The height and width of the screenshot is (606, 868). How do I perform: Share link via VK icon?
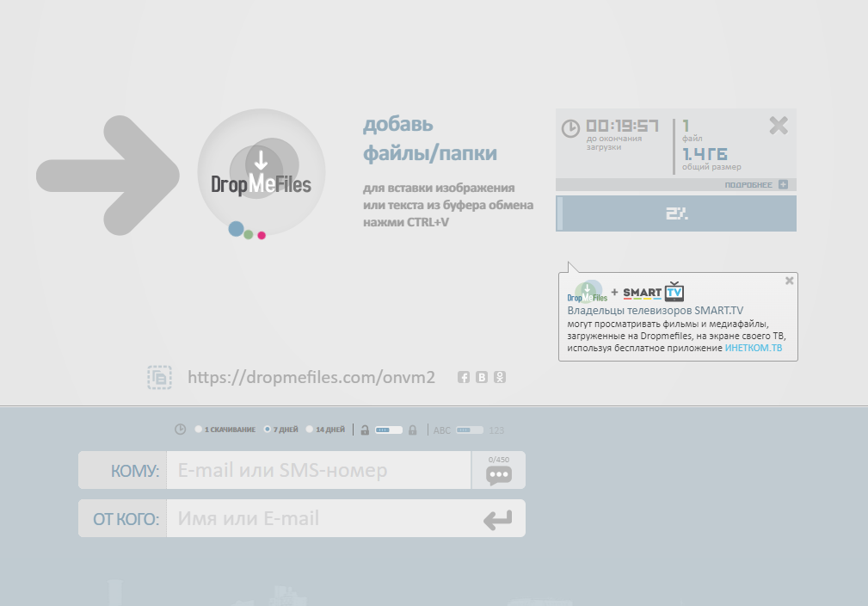[482, 377]
